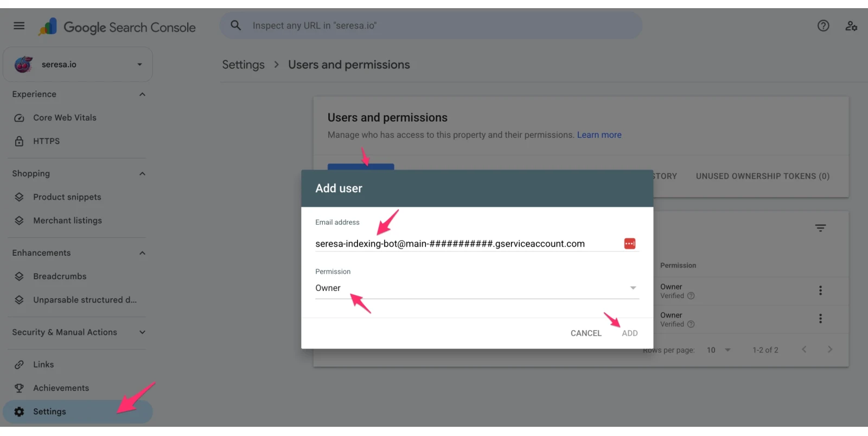868x436 pixels.
Task: Open the Achievements page
Action: tap(61, 388)
